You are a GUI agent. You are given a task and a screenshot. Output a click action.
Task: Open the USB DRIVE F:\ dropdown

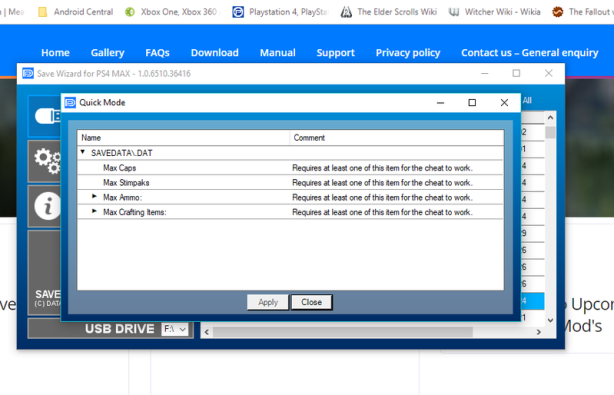pos(175,329)
